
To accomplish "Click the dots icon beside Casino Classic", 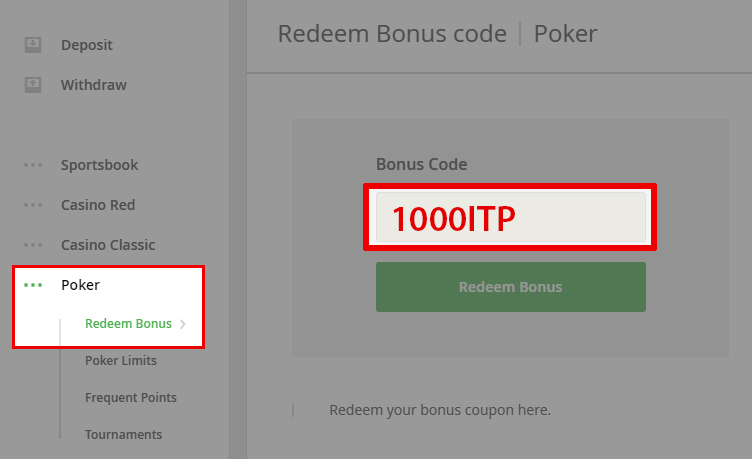I will (x=33, y=245).
